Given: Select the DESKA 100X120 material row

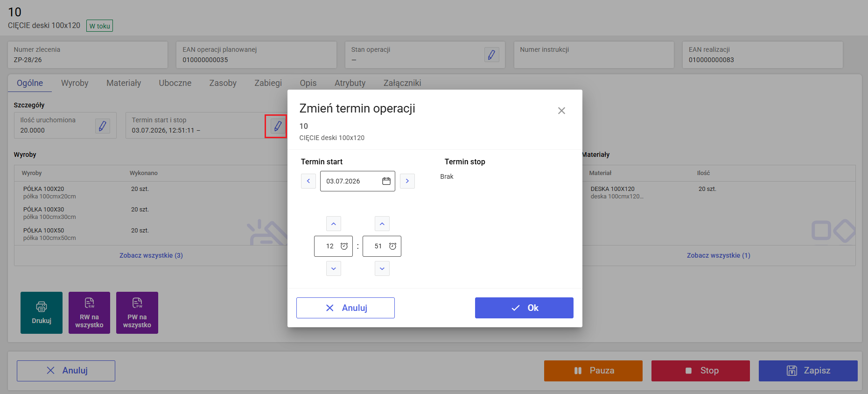Looking at the screenshot, I should tap(719, 192).
